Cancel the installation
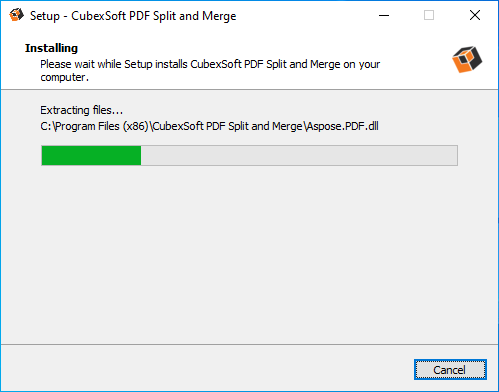499x392 pixels. [x=450, y=369]
